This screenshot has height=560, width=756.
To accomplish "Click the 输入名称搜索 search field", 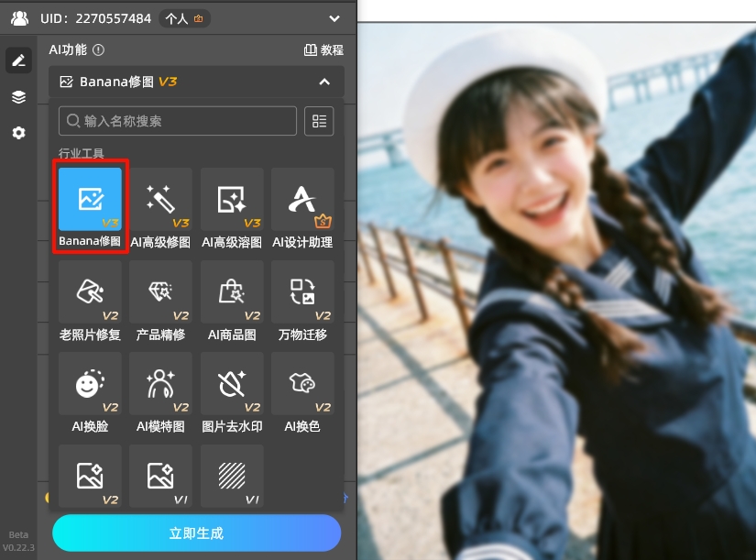I will point(179,121).
